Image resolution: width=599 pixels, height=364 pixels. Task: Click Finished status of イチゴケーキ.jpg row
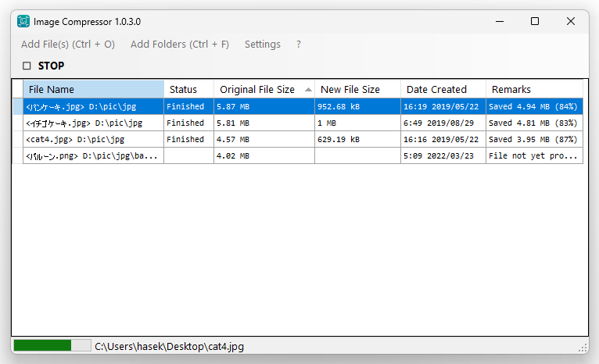(x=188, y=123)
